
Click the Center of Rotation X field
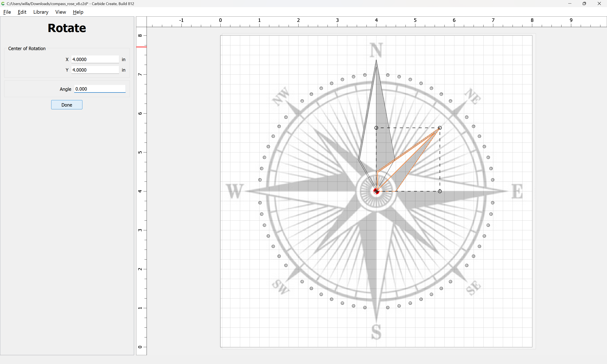click(x=95, y=59)
